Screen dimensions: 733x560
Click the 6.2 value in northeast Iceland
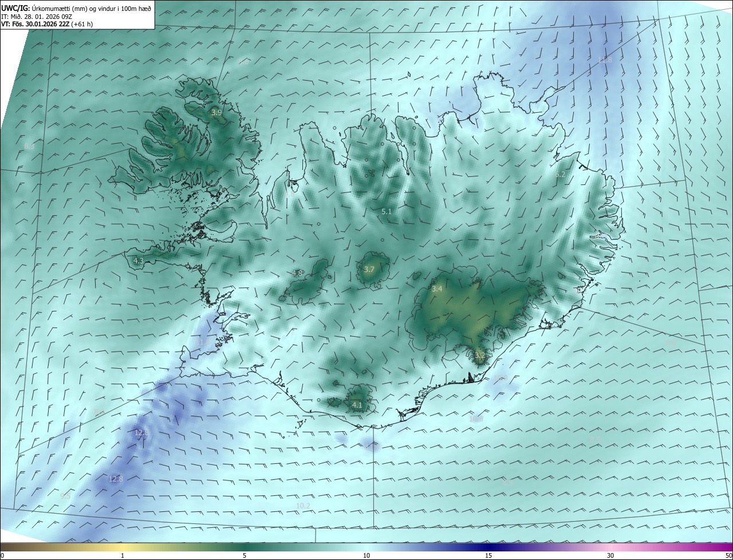(x=560, y=175)
